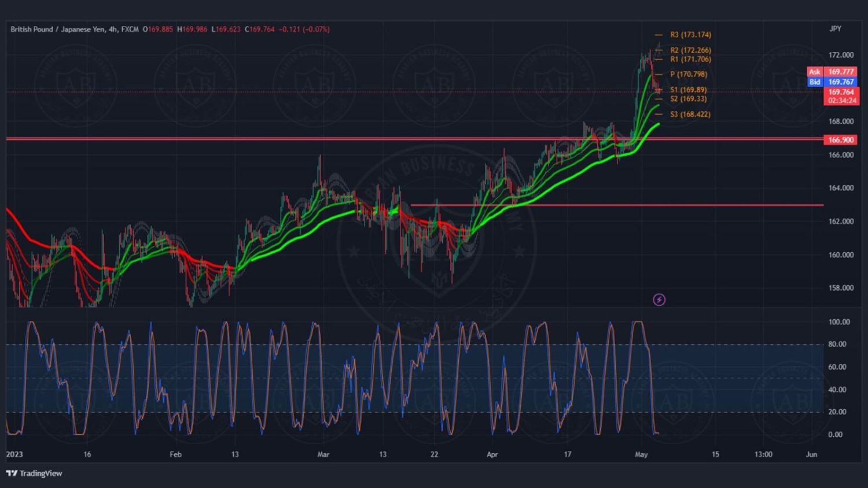Viewport: 868px width, 488px height.
Task: Click the S3 (168.422) pivot label
Action: coord(690,114)
